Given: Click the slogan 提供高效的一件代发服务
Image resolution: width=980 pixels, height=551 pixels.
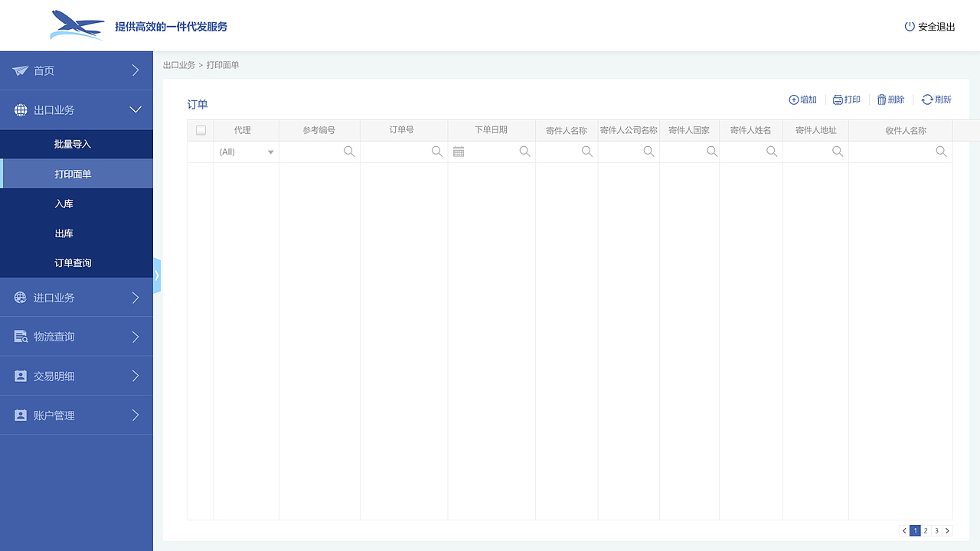Looking at the screenshot, I should tap(171, 27).
